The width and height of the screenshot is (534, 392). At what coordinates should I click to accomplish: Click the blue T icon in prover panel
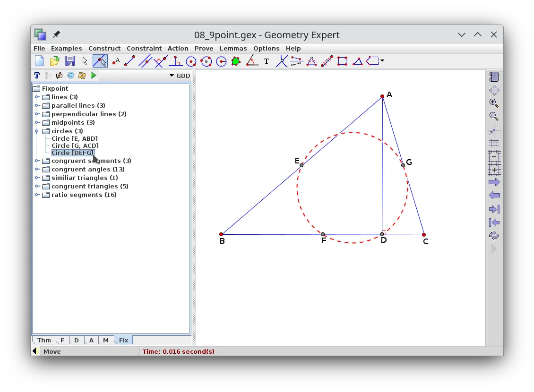click(37, 76)
